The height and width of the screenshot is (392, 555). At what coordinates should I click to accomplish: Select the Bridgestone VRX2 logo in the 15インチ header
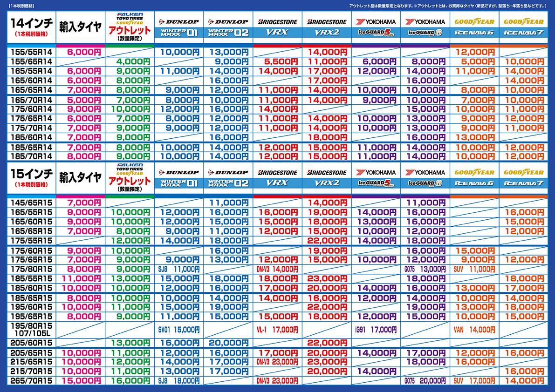point(327,178)
